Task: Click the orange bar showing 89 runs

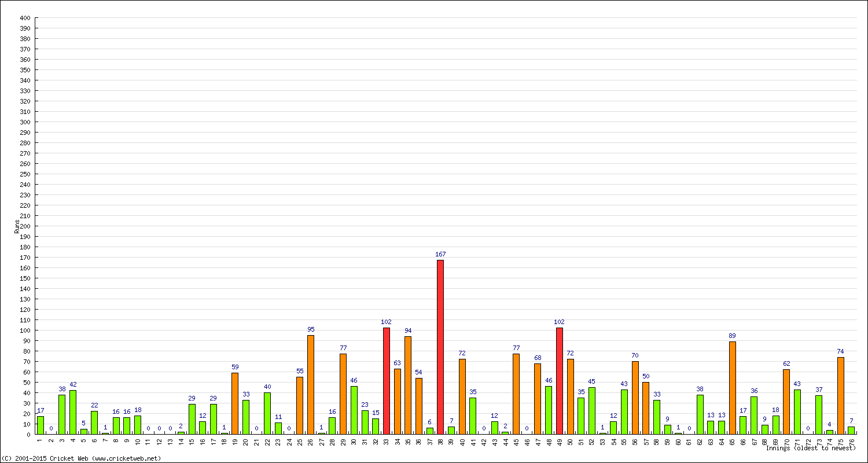Action: [733, 388]
